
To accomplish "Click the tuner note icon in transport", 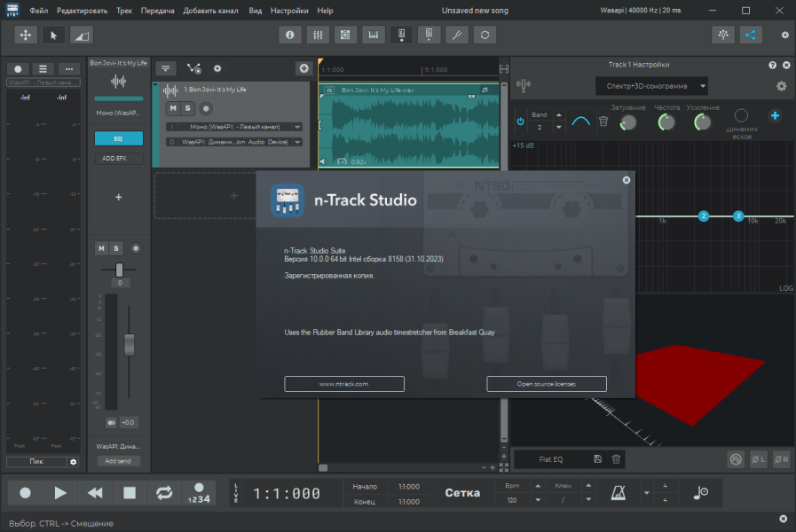I will [700, 492].
